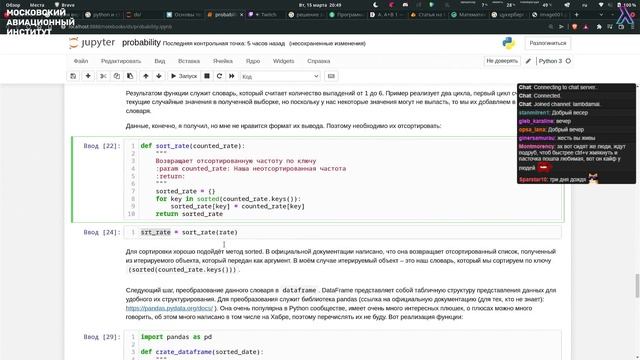This screenshot has width=640, height=360.
Task: Cut selected cell using scissors icon
Action: click(x=103, y=76)
